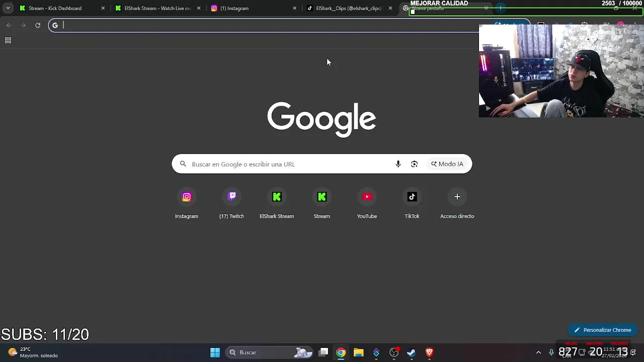Go back to previous page
Screen dimensions: 644x362
coord(9,25)
